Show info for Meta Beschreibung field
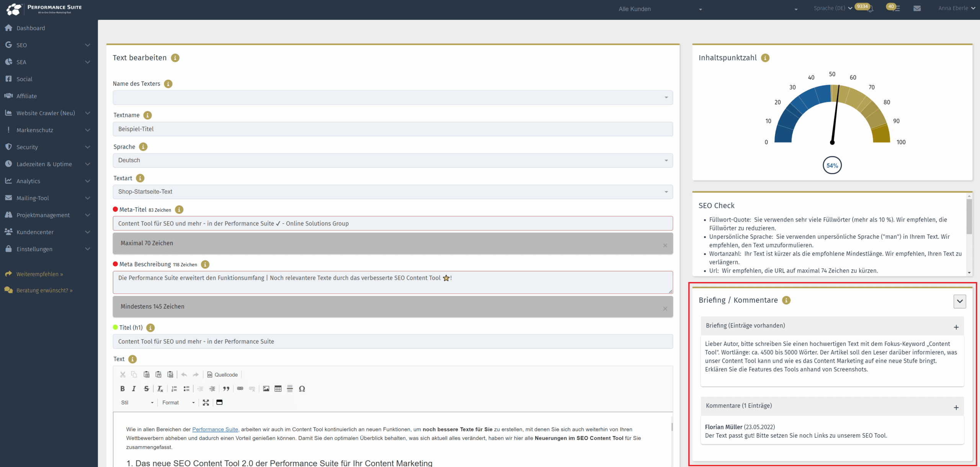980x467 pixels. pyautogui.click(x=205, y=264)
